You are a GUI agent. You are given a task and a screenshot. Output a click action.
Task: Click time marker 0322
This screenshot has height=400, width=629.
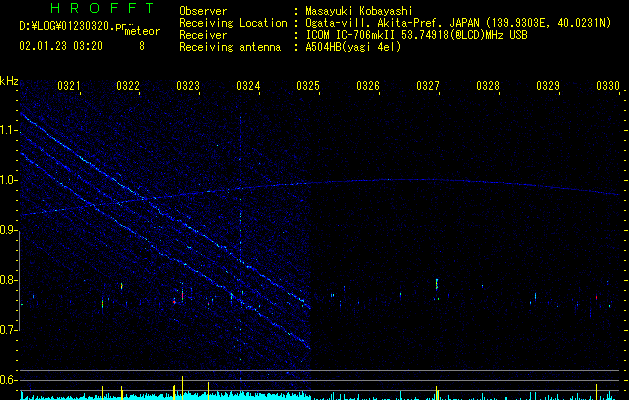point(128,86)
